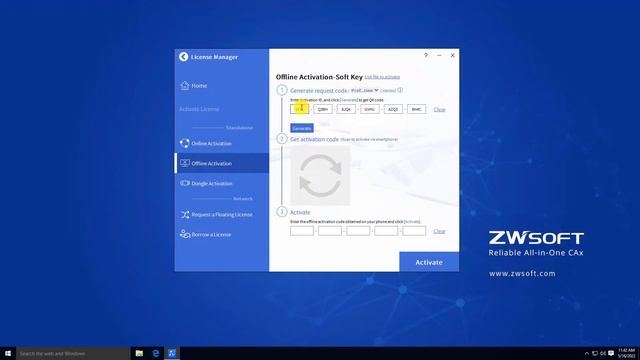640x360 pixels.
Task: Click the QR code refresh placeholder
Action: 320,176
